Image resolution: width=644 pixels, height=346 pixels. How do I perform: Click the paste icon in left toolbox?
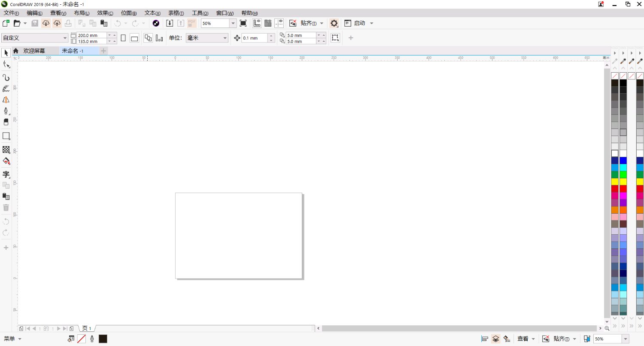point(6,196)
